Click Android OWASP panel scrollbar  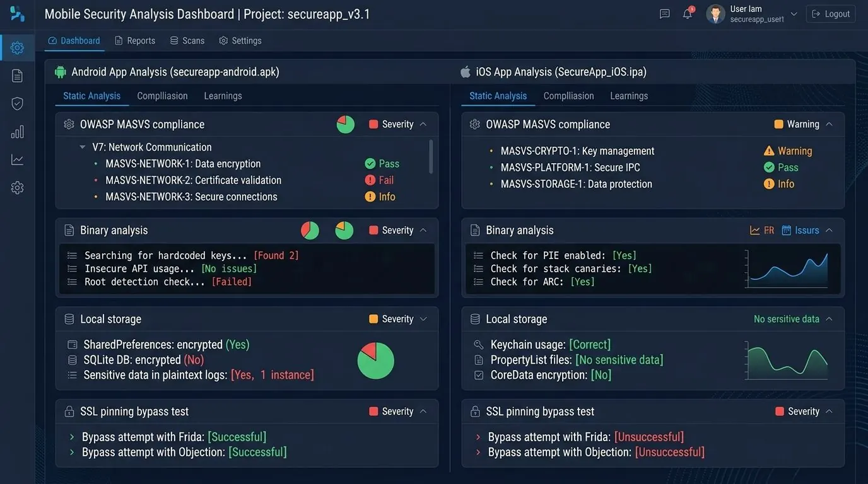[431, 156]
